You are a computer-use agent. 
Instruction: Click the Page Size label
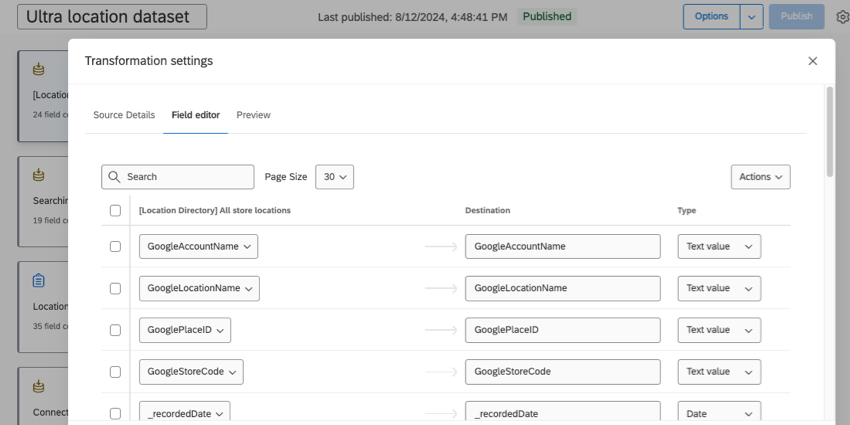pos(286,177)
